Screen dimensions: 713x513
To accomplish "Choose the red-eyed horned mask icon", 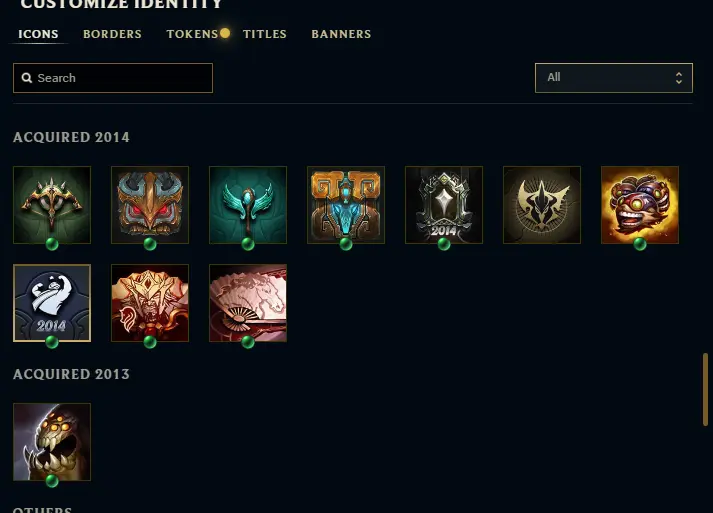I will (x=150, y=205).
